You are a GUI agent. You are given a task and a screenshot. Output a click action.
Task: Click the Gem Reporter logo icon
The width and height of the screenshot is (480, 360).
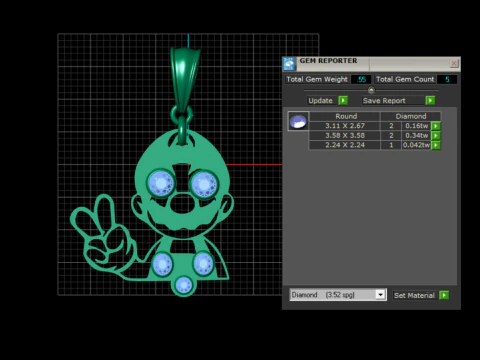point(289,64)
